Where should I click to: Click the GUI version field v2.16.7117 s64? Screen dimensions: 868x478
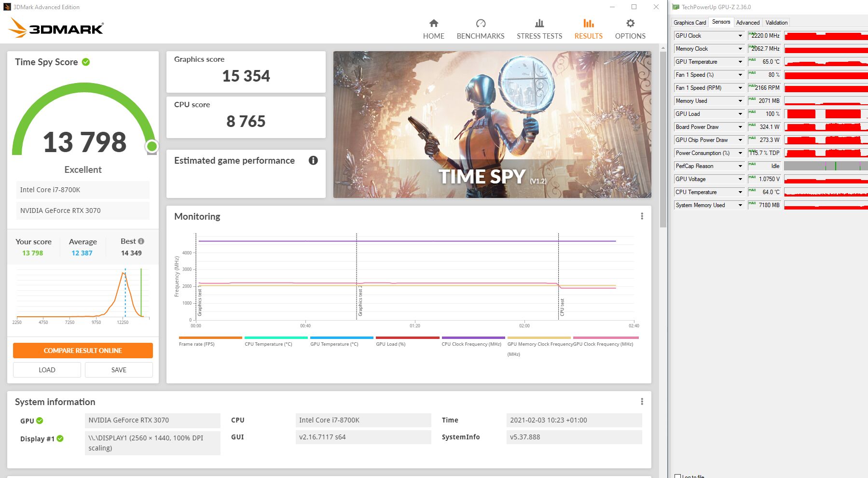pos(363,437)
